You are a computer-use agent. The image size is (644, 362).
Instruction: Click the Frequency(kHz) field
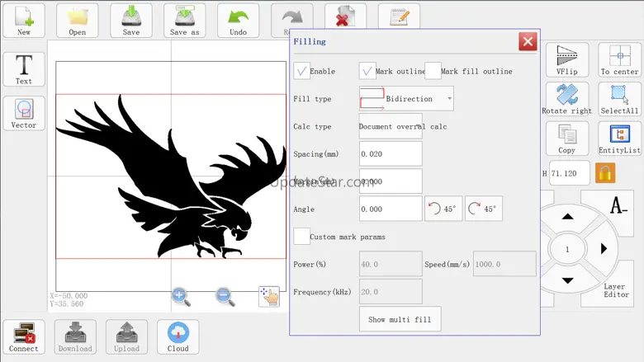click(391, 291)
